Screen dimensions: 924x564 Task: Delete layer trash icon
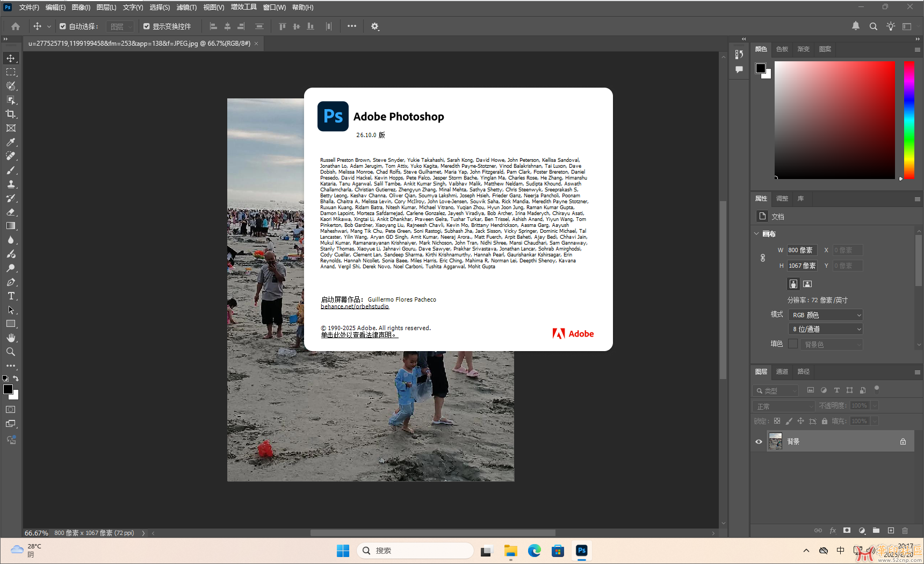click(x=905, y=531)
